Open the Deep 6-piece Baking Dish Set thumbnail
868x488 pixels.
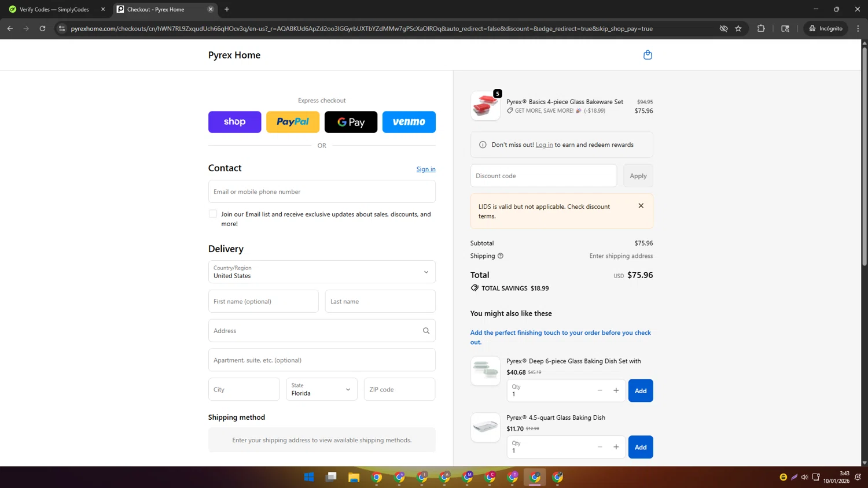point(486,371)
